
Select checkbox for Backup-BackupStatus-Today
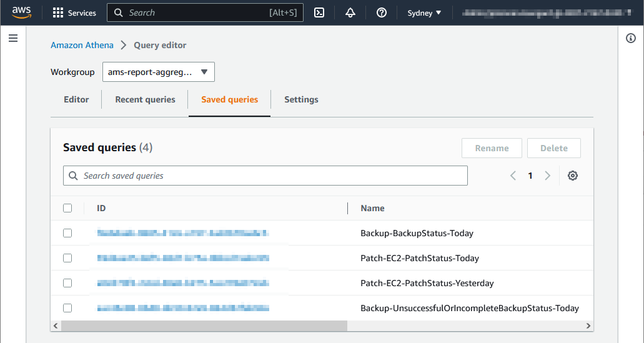67,233
